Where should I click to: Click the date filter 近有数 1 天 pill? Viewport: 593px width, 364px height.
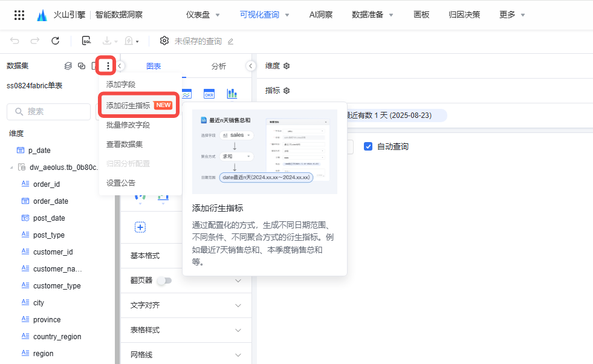tap(396, 115)
